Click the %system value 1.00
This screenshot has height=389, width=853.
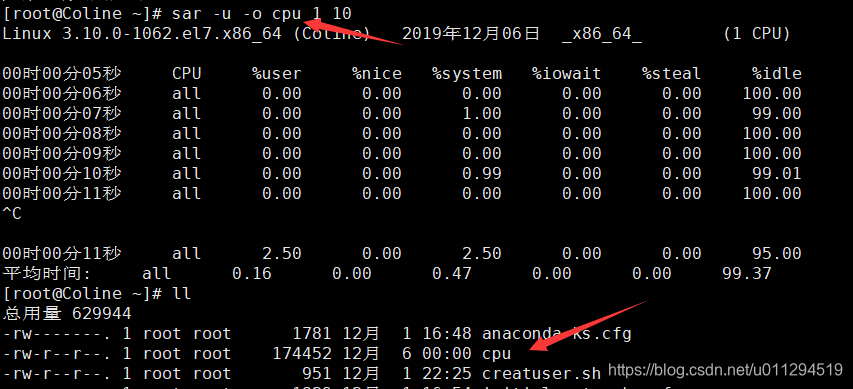481,113
